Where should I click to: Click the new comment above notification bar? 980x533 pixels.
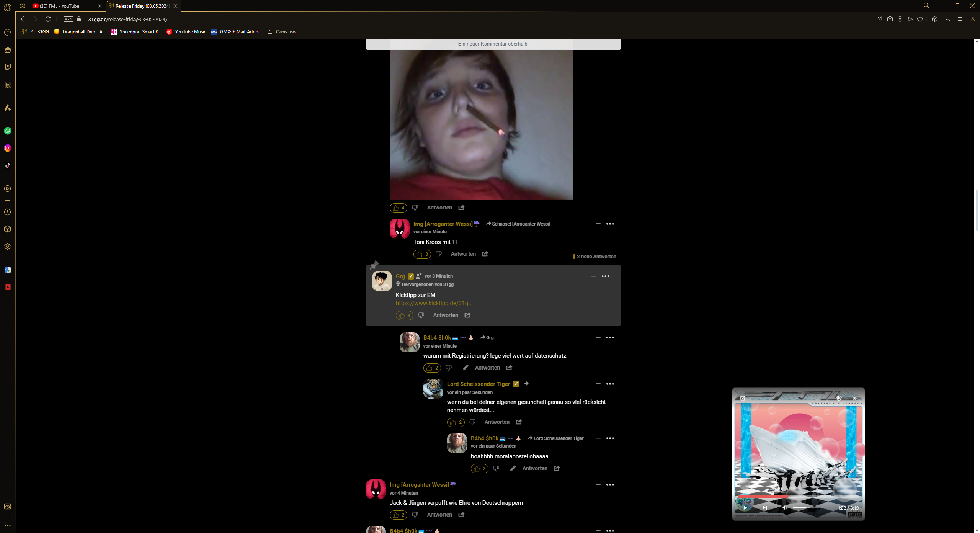(493, 44)
